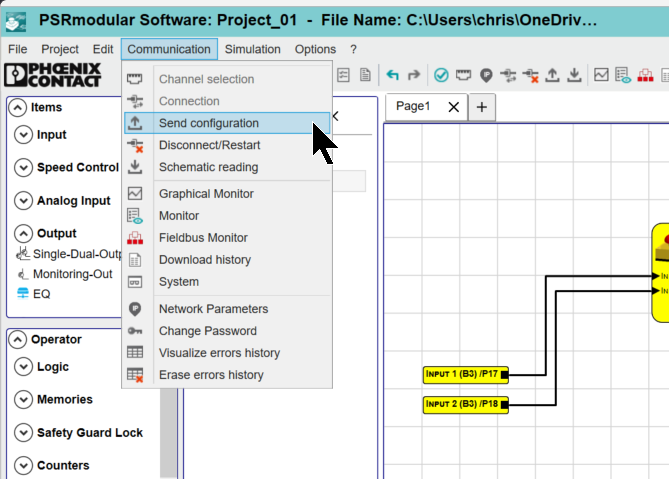The image size is (669, 479).
Task: Click the upload send configuration toolbar icon
Action: 553,75
